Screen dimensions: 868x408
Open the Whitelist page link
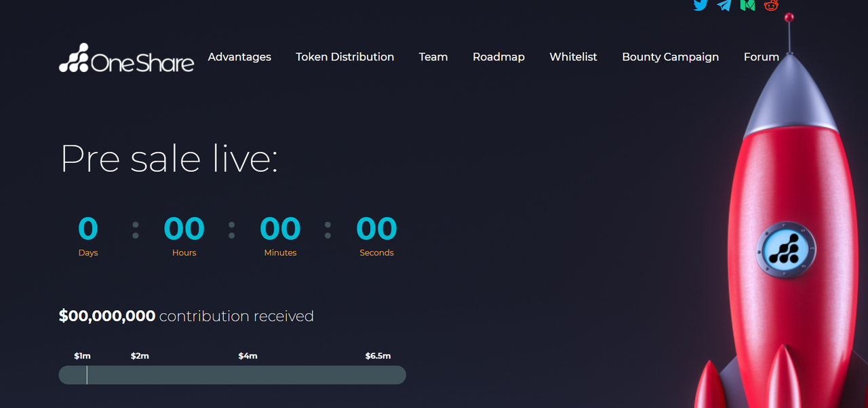[573, 57]
